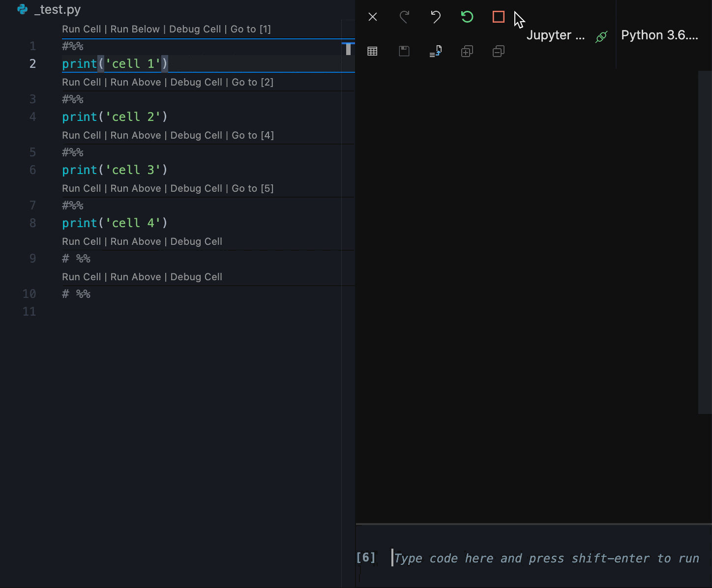Click the Python file icon on _test.py tab
The height and width of the screenshot is (588, 712).
(23, 9)
